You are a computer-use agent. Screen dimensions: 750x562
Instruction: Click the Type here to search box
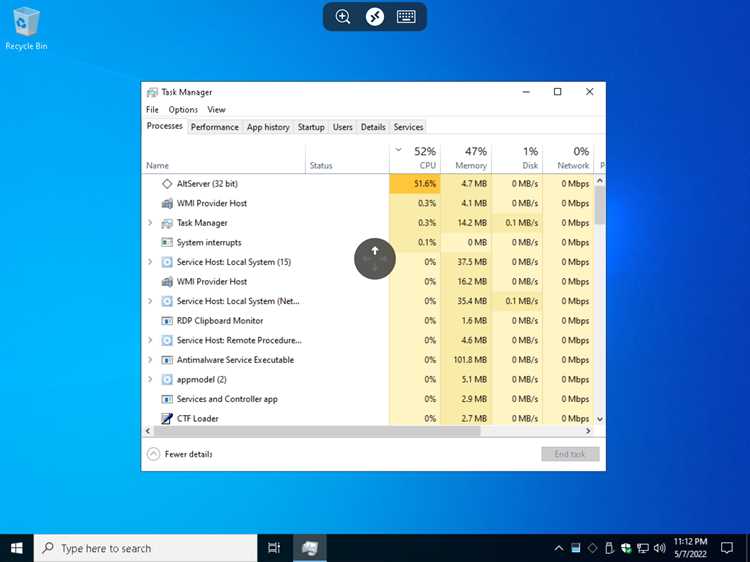tap(145, 548)
